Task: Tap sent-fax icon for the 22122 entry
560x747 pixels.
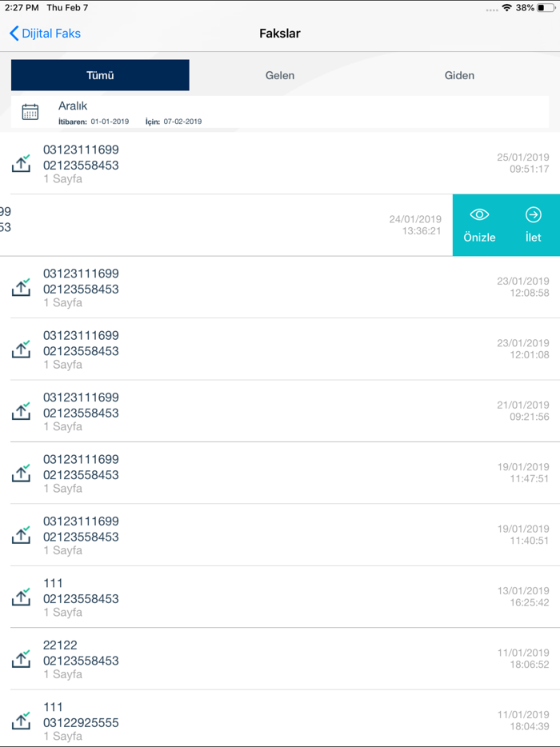Action: (22, 659)
